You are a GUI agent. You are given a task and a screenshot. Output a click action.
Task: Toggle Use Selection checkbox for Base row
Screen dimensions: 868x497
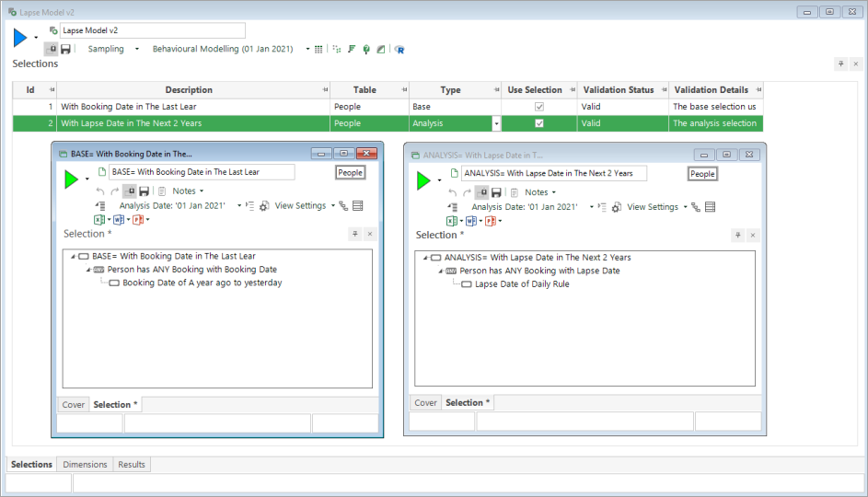pos(539,107)
